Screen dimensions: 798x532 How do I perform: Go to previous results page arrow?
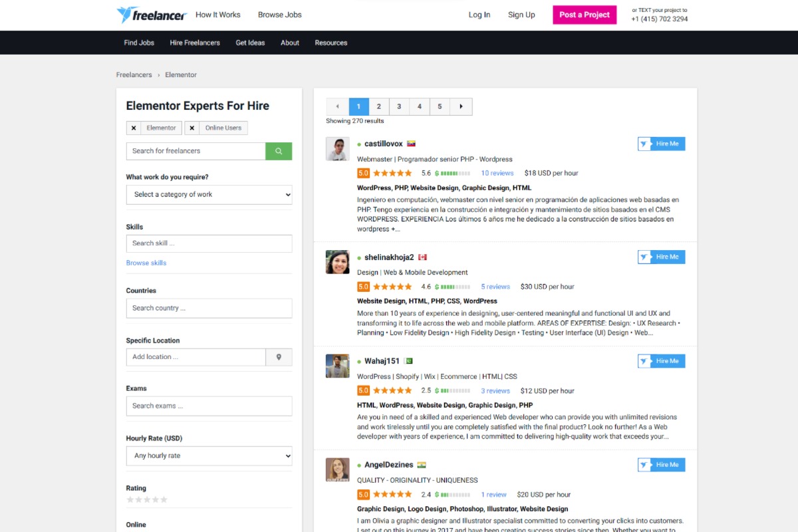337,106
